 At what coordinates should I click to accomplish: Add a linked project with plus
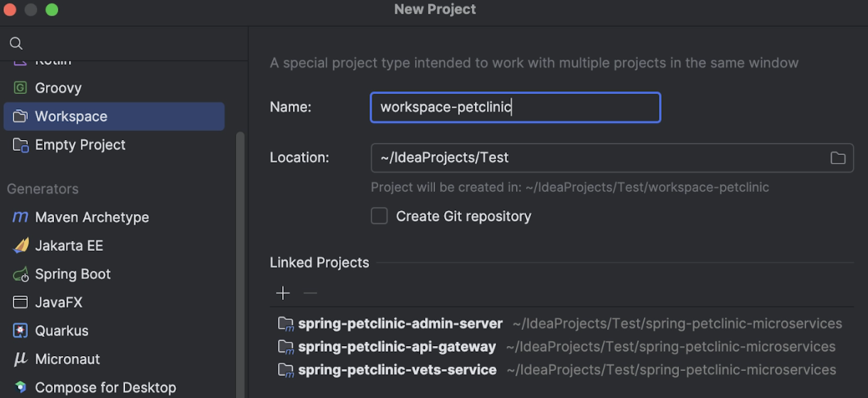283,293
